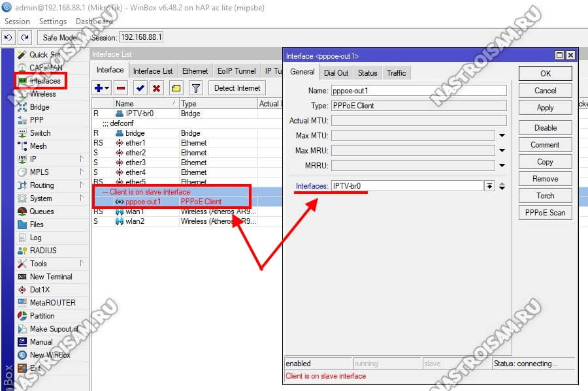Select the Interface List tab
Screen dimensions: 588x391
pyautogui.click(x=153, y=71)
